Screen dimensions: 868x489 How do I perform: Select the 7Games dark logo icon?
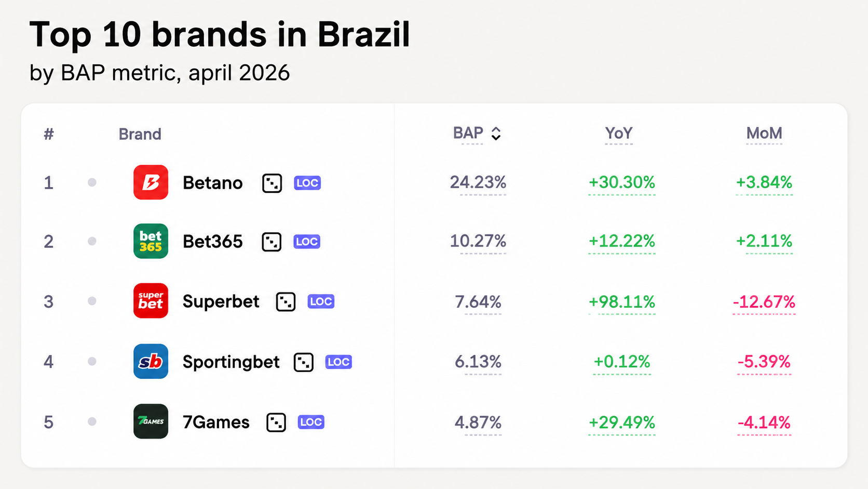click(151, 421)
